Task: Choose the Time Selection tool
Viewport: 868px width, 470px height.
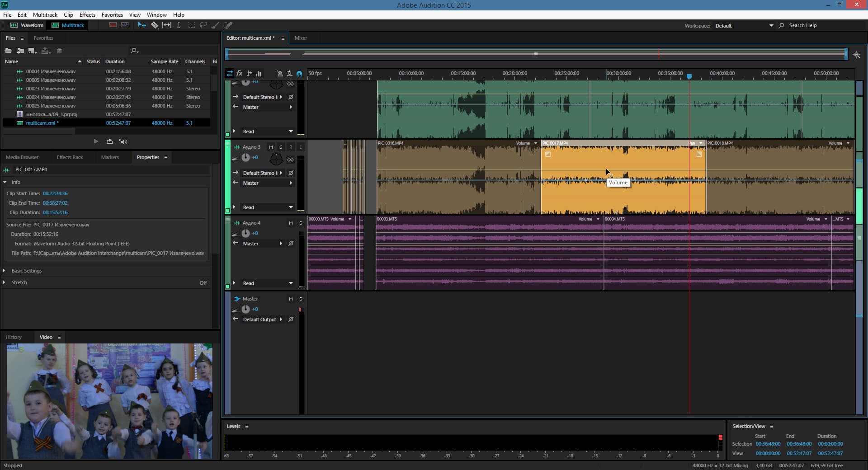Action: (179, 25)
